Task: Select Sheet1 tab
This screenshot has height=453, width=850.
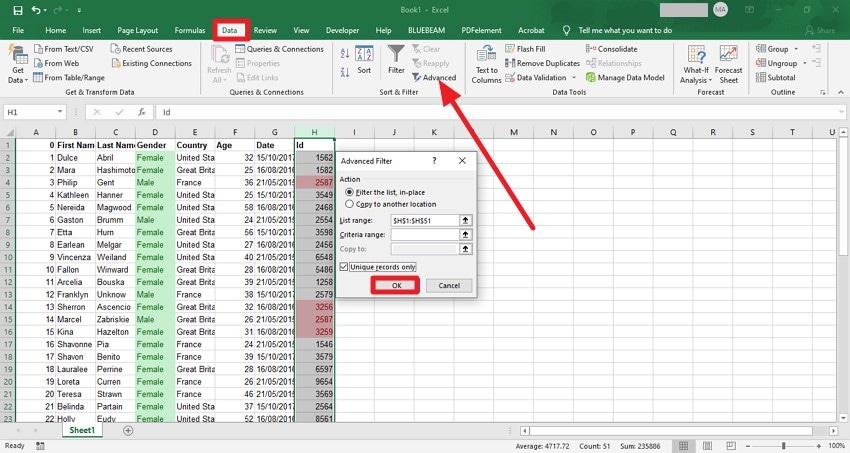Action: [82, 430]
